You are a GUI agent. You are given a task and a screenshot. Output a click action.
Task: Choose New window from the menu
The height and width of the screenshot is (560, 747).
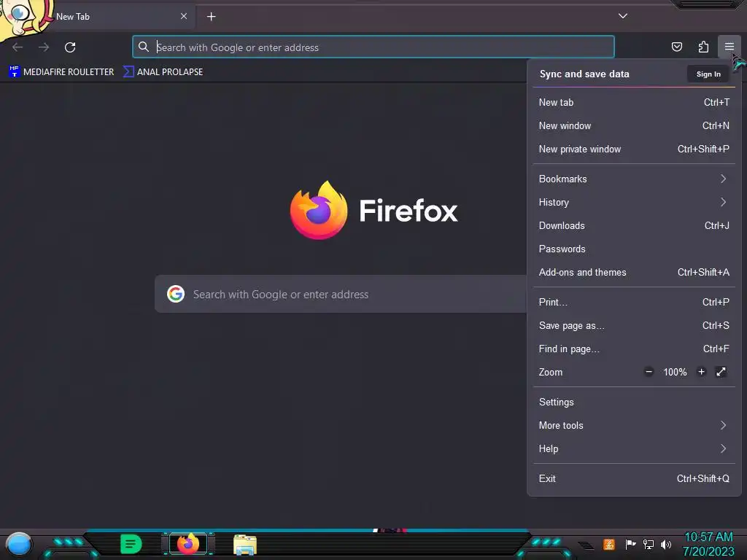pos(634,125)
